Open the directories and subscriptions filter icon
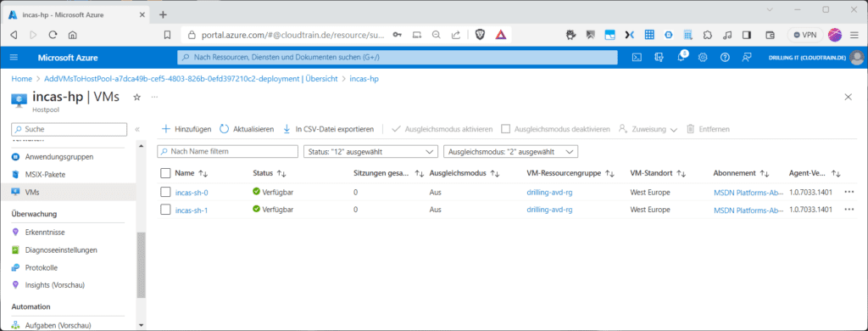Image resolution: width=868 pixels, height=331 pixels. coord(659,58)
